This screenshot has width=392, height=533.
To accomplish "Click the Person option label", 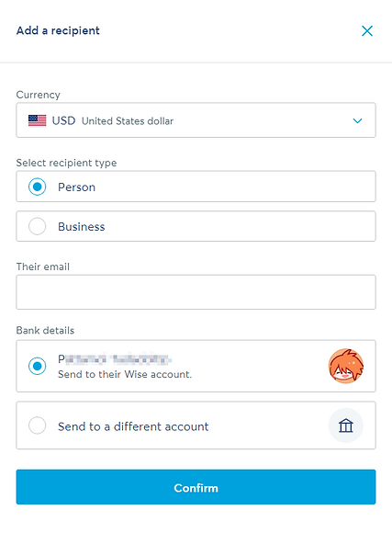I will [77, 187].
